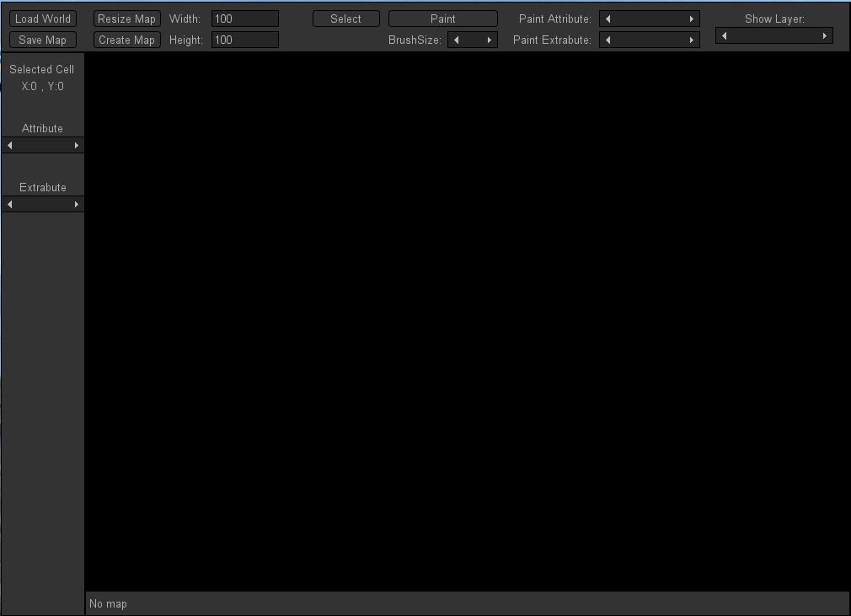This screenshot has height=616, width=851.
Task: Activate the Paint tool mode
Action: click(x=442, y=19)
